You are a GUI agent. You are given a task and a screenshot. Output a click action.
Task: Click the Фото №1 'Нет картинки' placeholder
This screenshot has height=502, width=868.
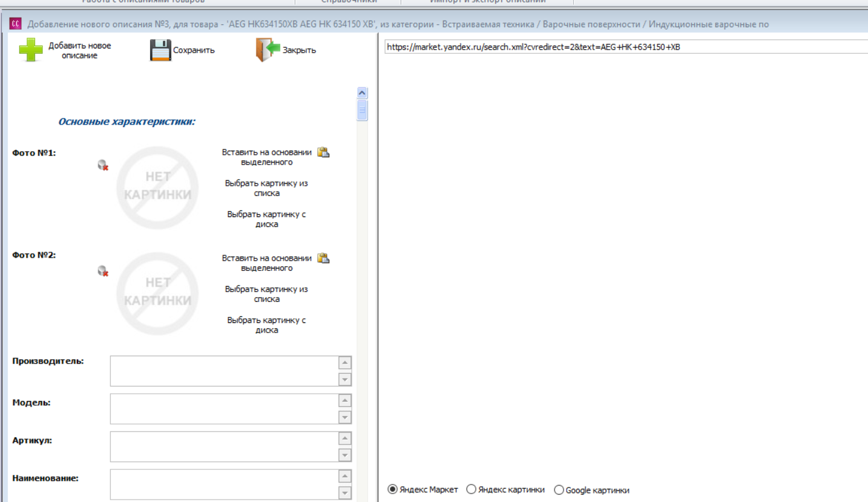[157, 188]
